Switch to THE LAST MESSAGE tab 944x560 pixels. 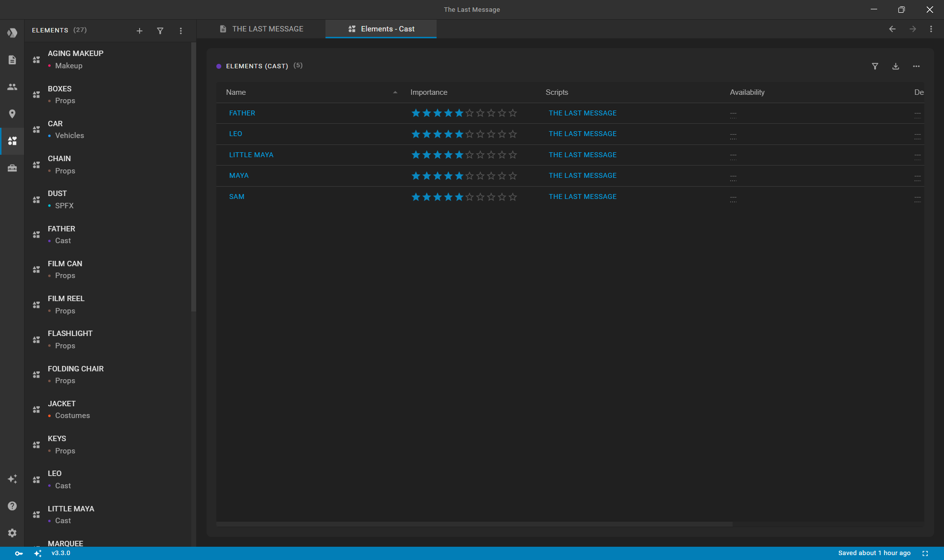pyautogui.click(x=262, y=29)
